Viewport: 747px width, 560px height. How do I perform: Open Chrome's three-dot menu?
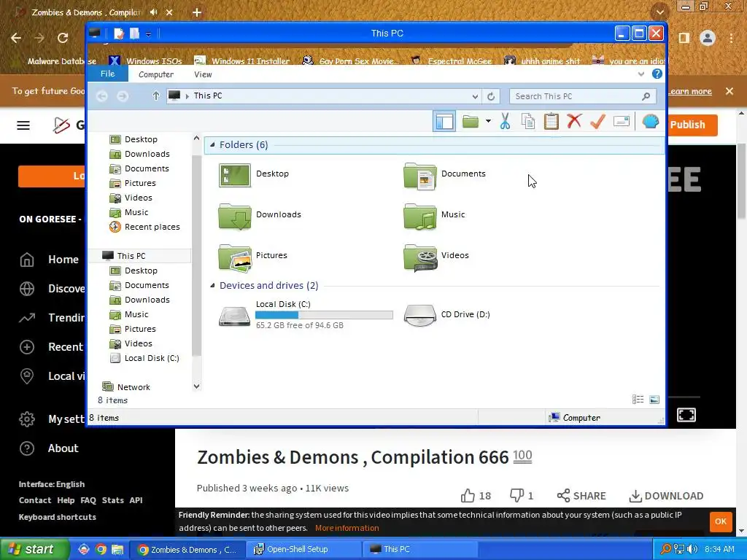pyautogui.click(x=731, y=38)
